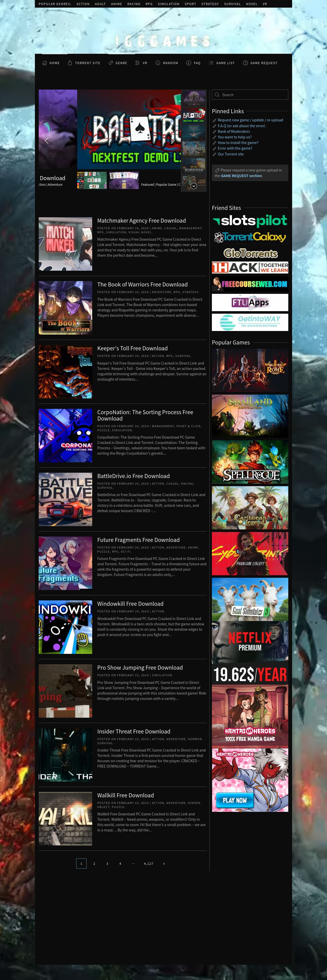
Task: Open ACTION in popular genres bar
Action: (83, 4)
